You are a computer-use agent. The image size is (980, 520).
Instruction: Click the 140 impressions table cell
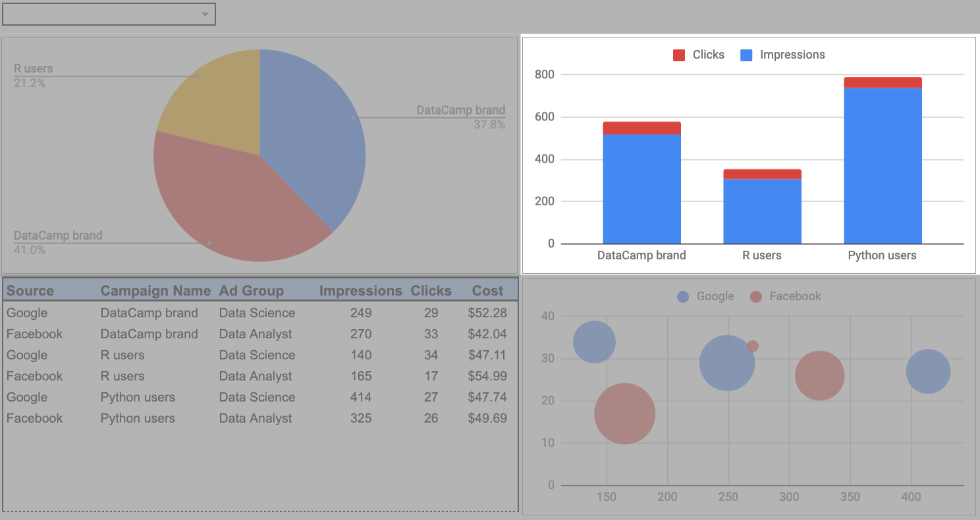click(361, 355)
